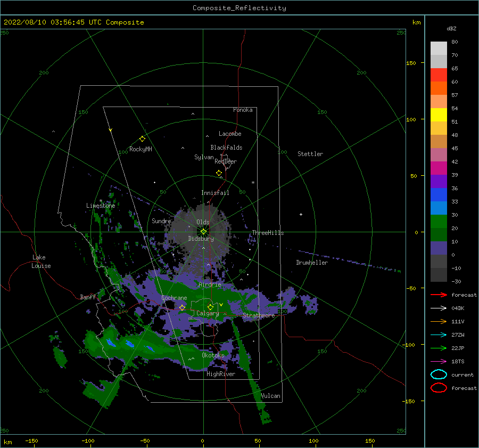Image resolution: width=479 pixels, height=448 pixels.
Task: Click the magenta swatch near 42 dBZ
Action: (x=439, y=168)
